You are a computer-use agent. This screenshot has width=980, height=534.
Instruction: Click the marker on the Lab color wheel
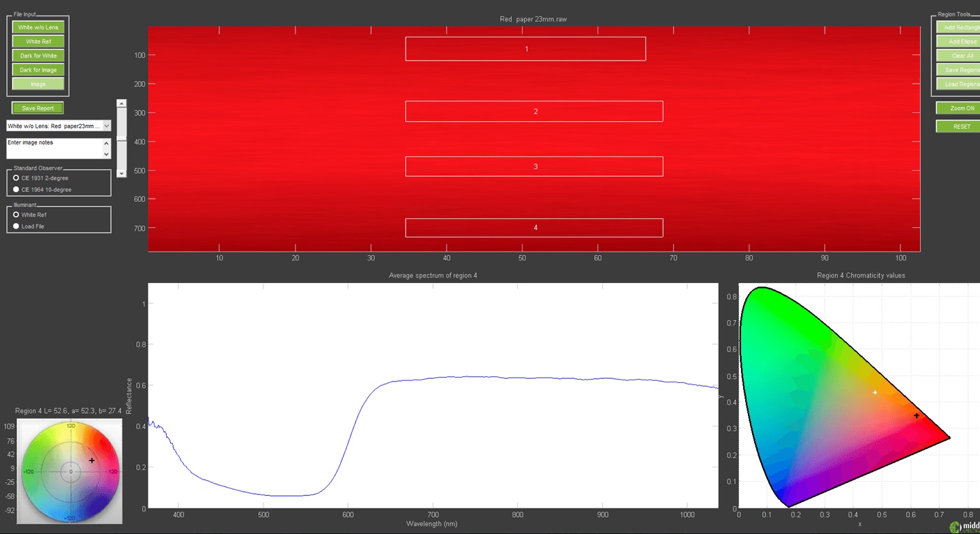pyautogui.click(x=92, y=461)
